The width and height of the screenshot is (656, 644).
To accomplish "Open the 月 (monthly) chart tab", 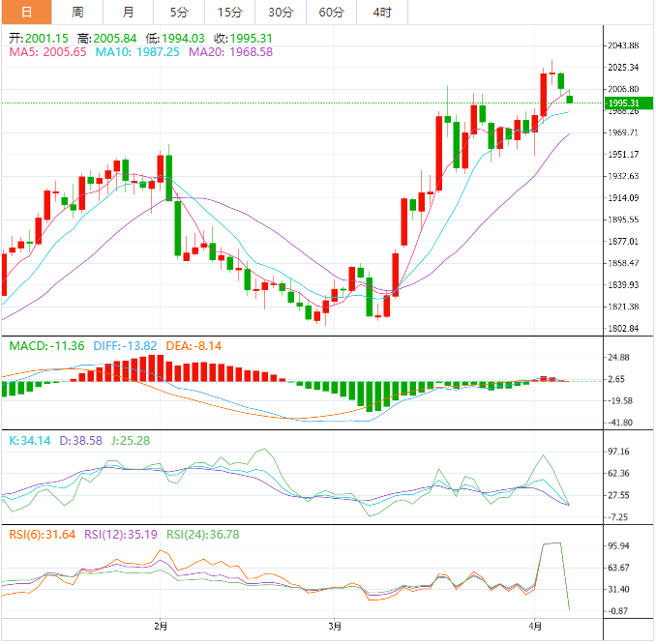I will (129, 13).
